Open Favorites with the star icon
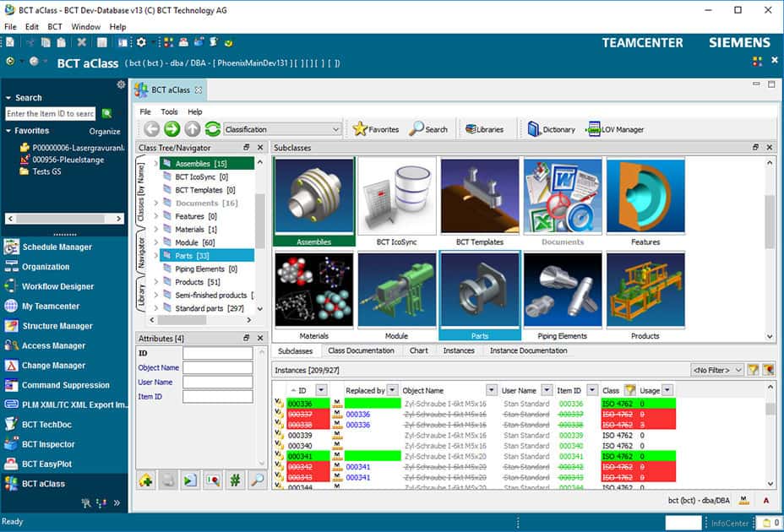Screen dimensions: 784x532 [376, 129]
